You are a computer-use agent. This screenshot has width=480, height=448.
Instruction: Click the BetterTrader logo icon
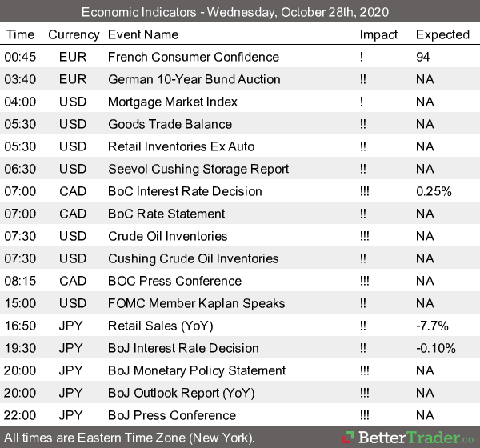coord(347,438)
